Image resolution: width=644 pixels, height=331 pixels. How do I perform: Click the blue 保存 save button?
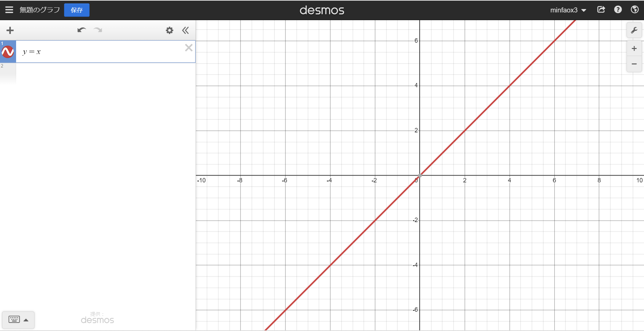coord(76,10)
